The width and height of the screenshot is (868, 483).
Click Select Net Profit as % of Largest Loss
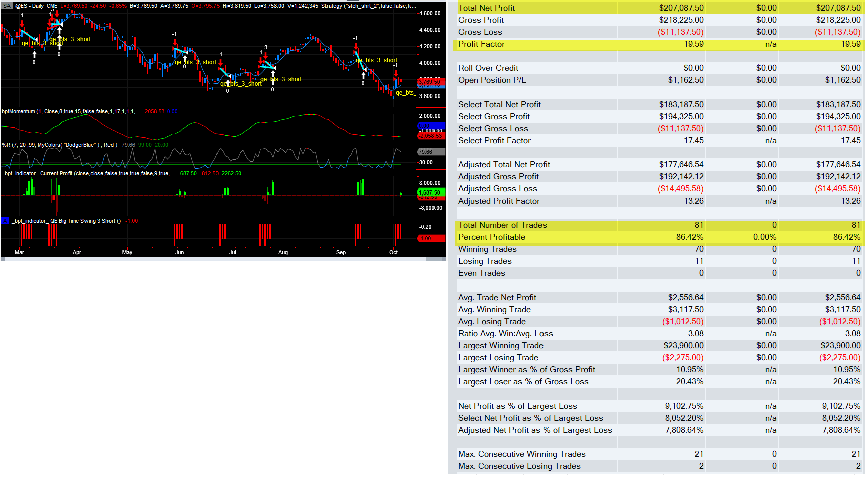pyautogui.click(x=530, y=418)
